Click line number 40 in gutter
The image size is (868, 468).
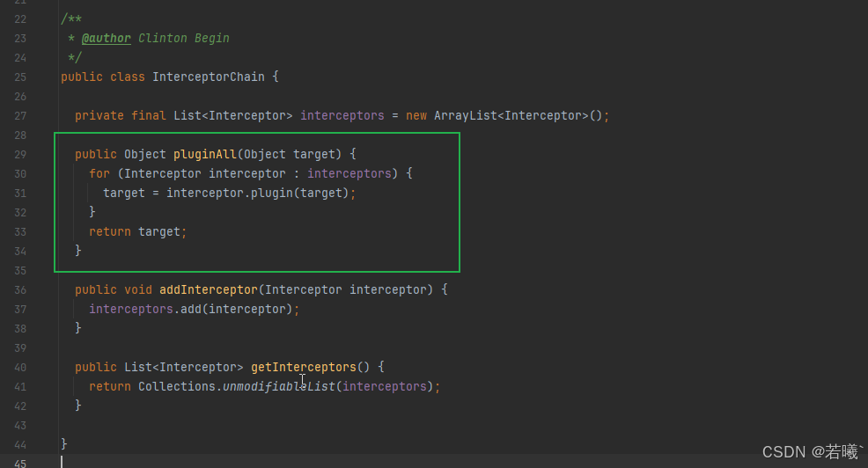pos(20,368)
